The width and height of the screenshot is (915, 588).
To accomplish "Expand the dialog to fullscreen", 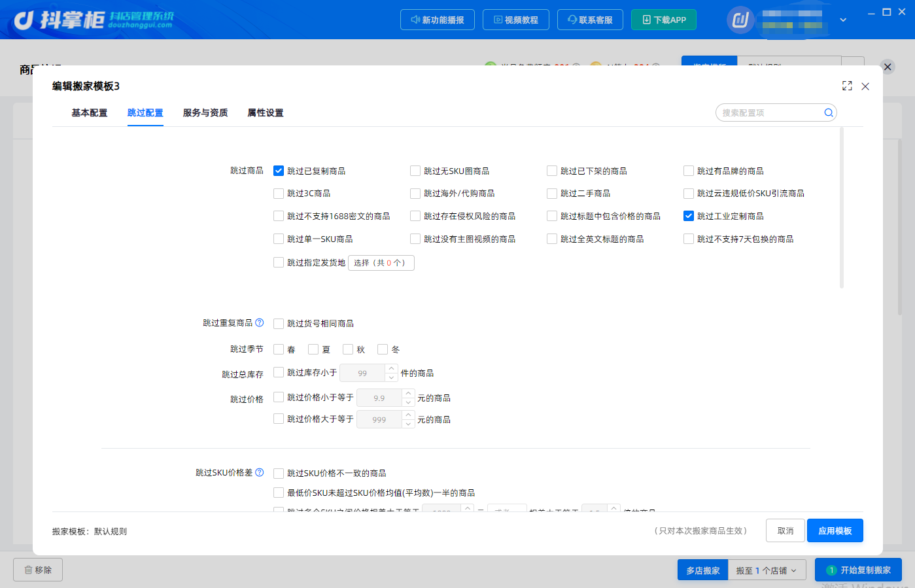I will click(847, 86).
